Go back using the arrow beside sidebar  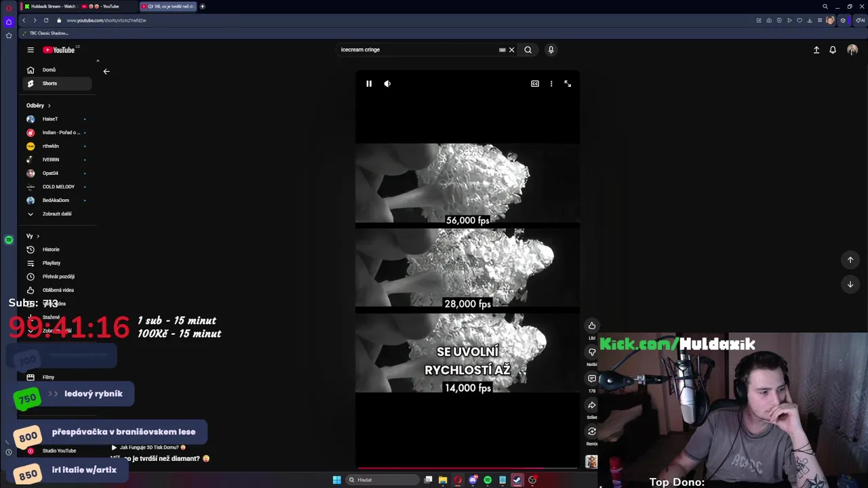(106, 71)
